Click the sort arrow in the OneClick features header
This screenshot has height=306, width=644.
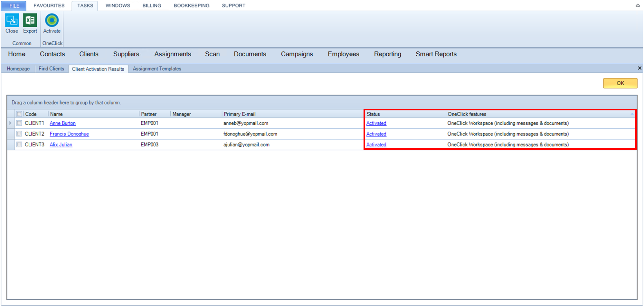(632, 114)
